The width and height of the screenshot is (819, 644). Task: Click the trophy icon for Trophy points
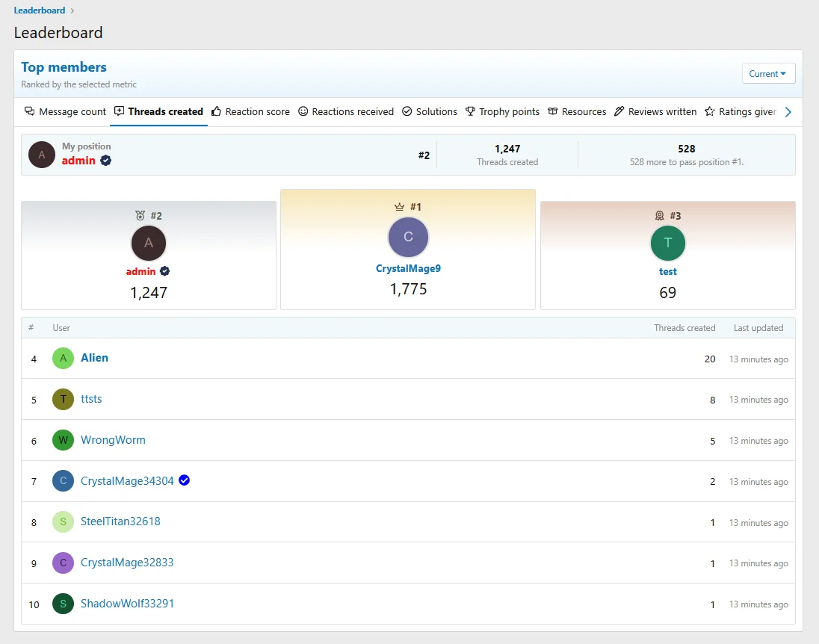471,111
